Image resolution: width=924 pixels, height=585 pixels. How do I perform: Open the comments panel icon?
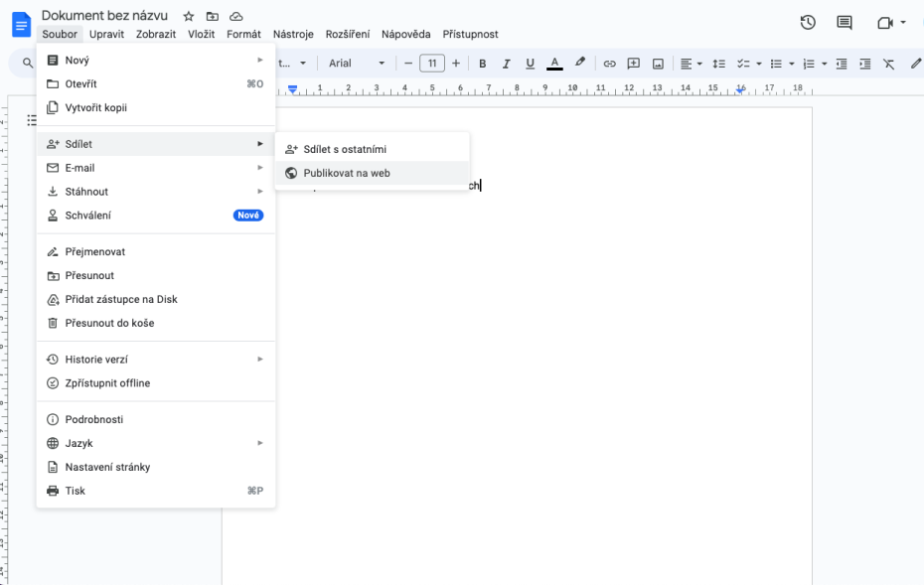845,23
